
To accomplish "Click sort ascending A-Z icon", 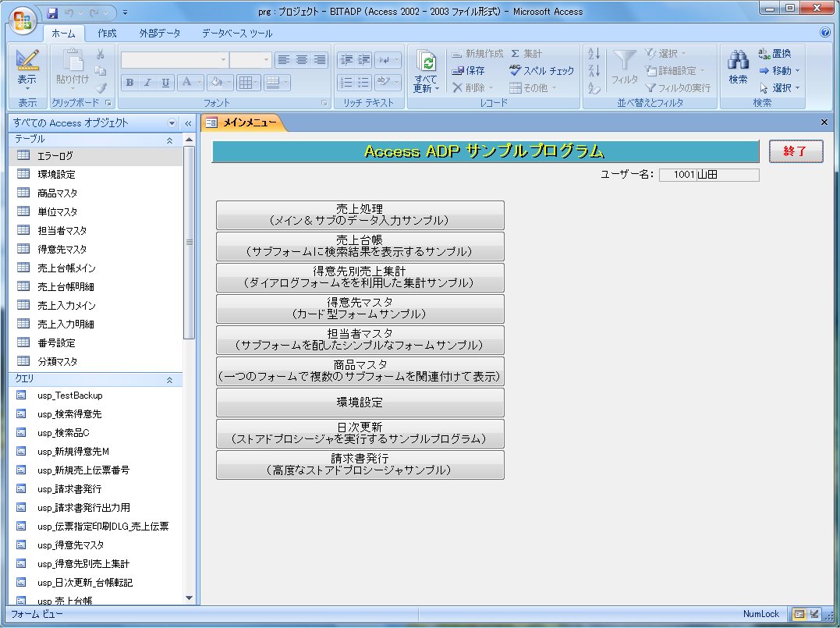I will tap(594, 53).
